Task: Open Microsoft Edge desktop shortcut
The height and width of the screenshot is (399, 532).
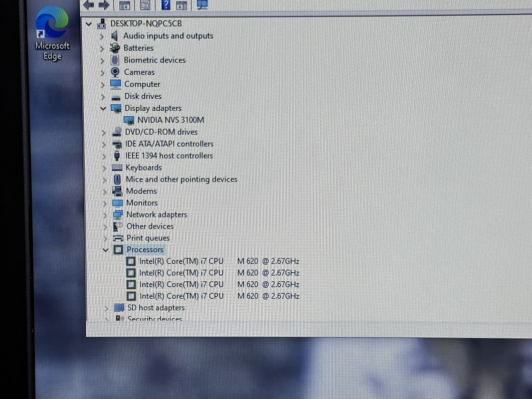Action: (52, 33)
